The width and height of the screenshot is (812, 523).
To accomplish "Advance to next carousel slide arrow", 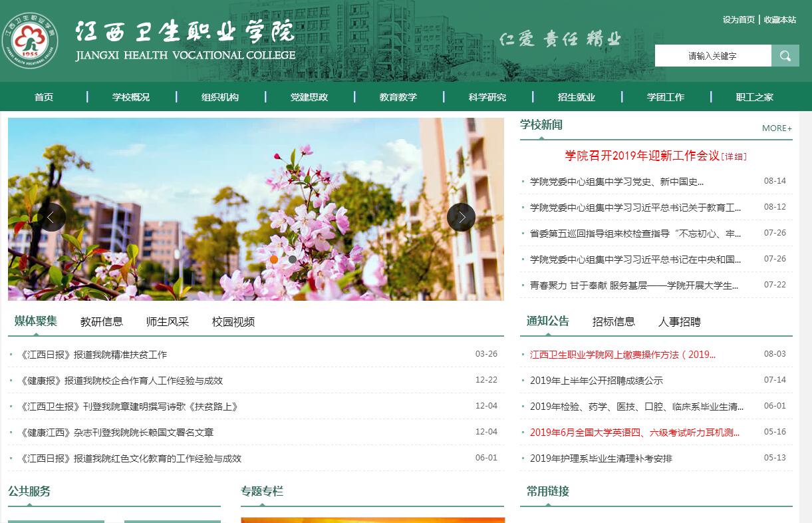I will point(461,217).
